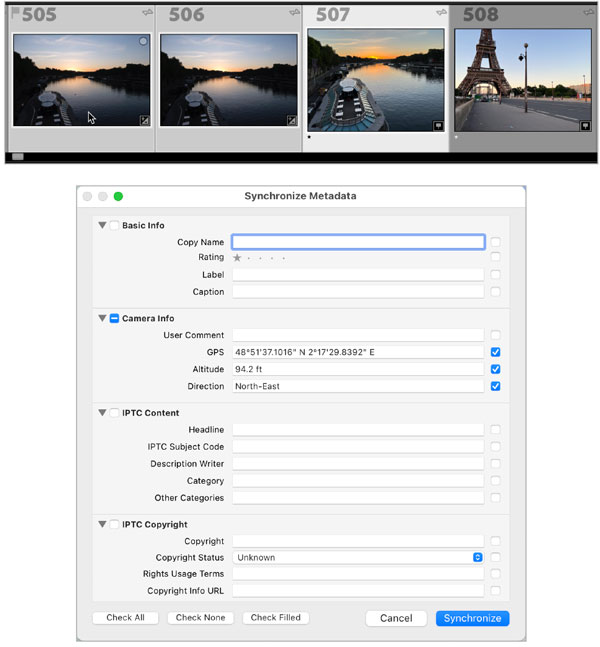Click the filmstrip scrollbar handle
The height and width of the screenshot is (647, 600).
pos(18,157)
